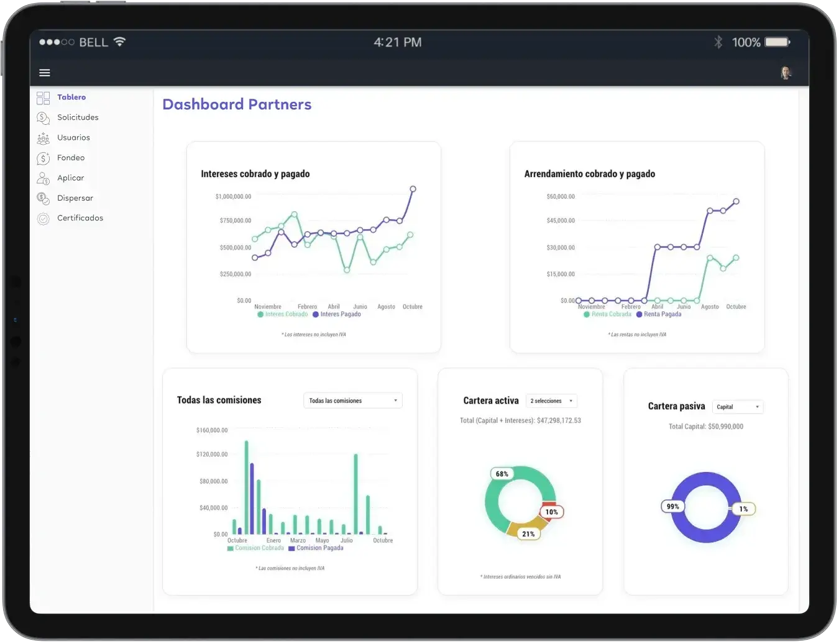Click the Usuarios people icon

tap(43, 138)
